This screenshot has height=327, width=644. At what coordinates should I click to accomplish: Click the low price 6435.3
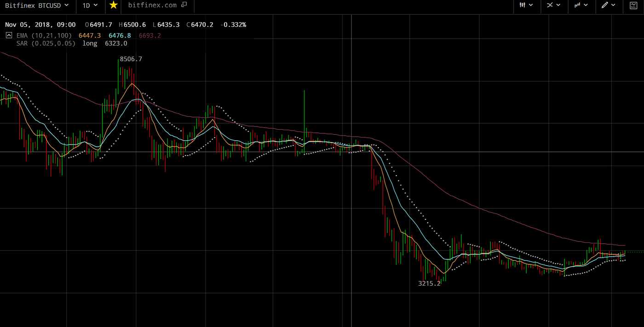click(x=168, y=25)
